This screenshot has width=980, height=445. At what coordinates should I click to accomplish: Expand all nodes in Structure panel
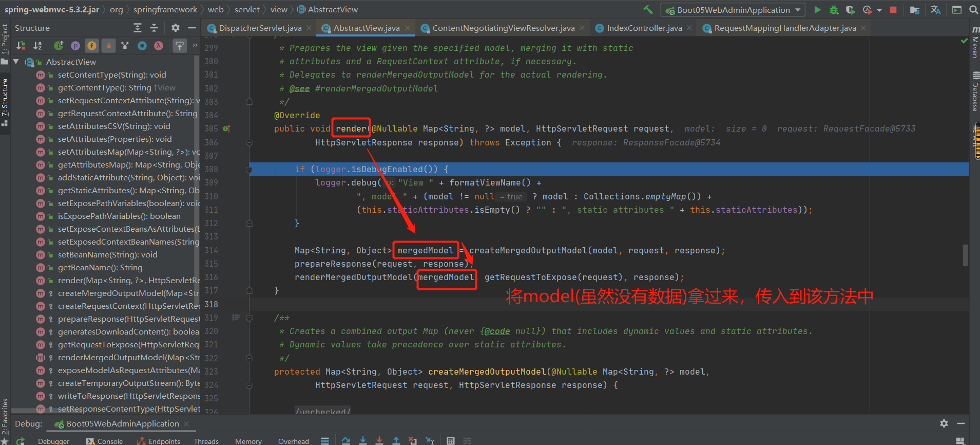tap(138, 28)
